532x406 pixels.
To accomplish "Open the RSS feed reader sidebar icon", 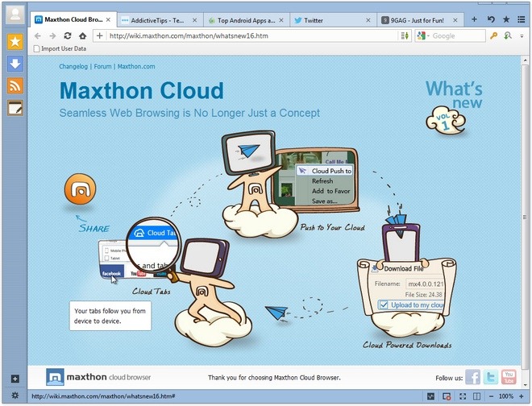I will tap(15, 85).
